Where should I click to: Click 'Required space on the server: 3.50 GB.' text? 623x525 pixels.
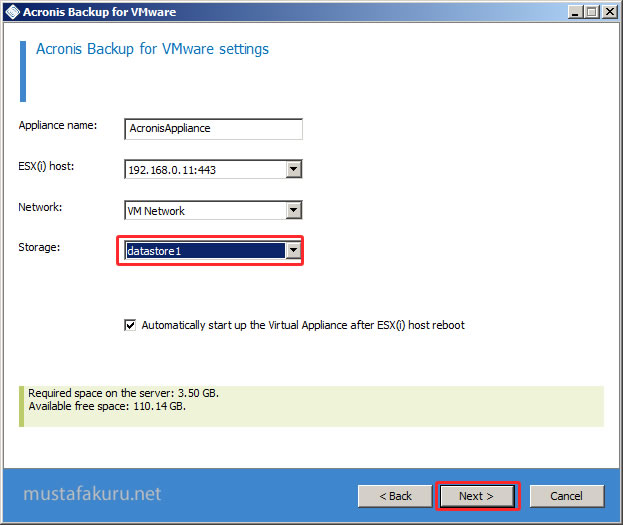(123, 393)
